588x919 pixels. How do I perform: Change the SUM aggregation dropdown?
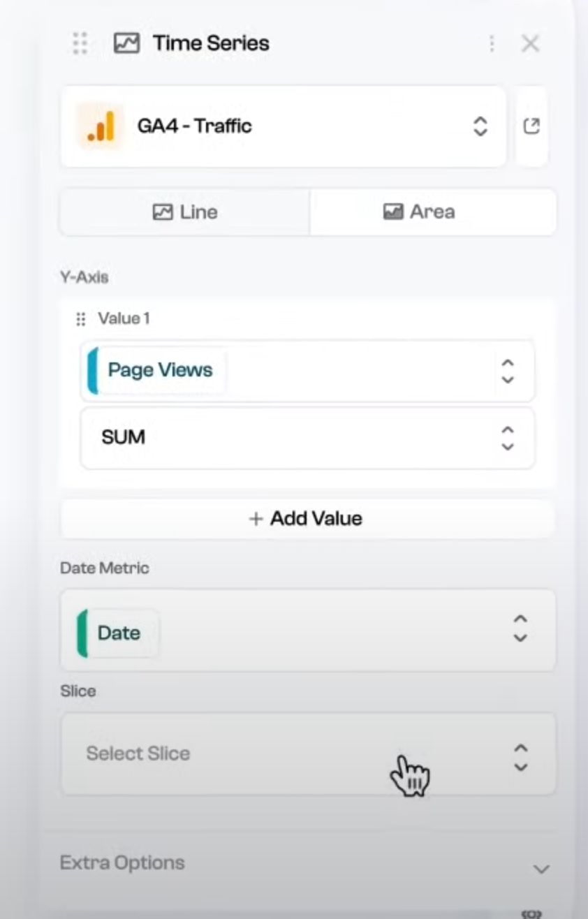[508, 438]
